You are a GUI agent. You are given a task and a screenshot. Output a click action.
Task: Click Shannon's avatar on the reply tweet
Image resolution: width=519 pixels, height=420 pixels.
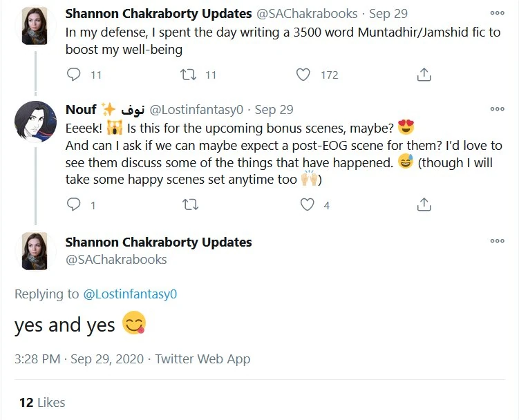[35, 251]
